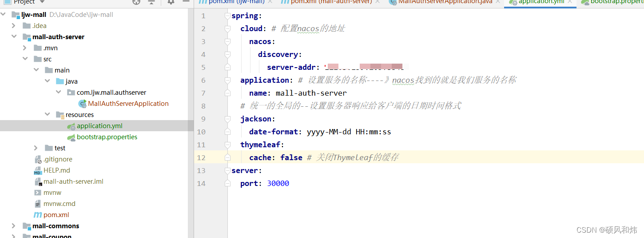Click the main folder icon
This screenshot has width=644, height=238.
49,70
